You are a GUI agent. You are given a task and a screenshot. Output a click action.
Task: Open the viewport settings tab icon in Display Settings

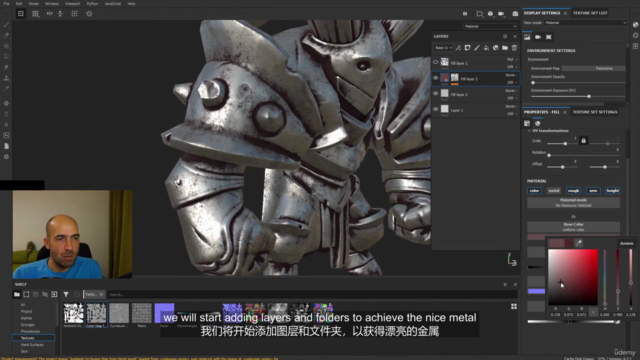(549, 37)
